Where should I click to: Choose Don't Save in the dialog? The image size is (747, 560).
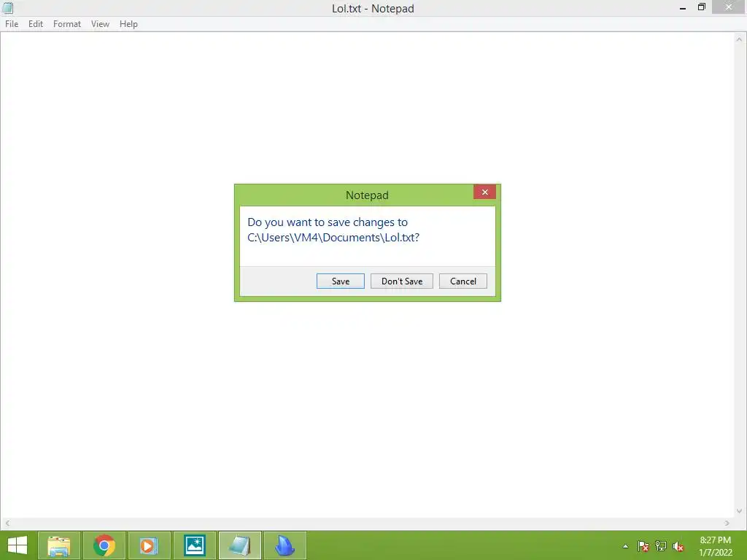coord(402,281)
